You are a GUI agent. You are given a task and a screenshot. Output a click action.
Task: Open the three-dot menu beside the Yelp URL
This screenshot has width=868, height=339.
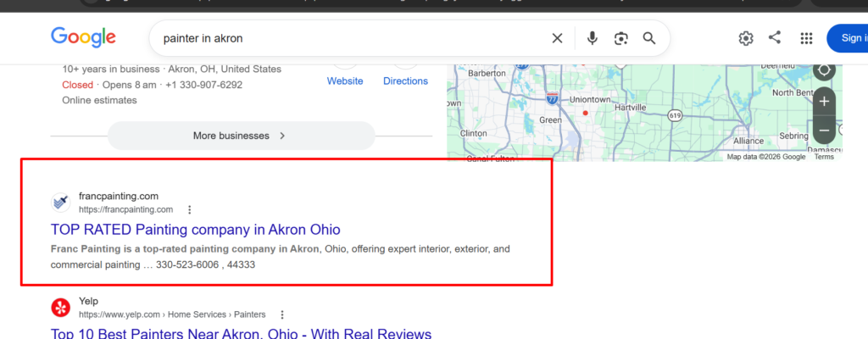(281, 314)
